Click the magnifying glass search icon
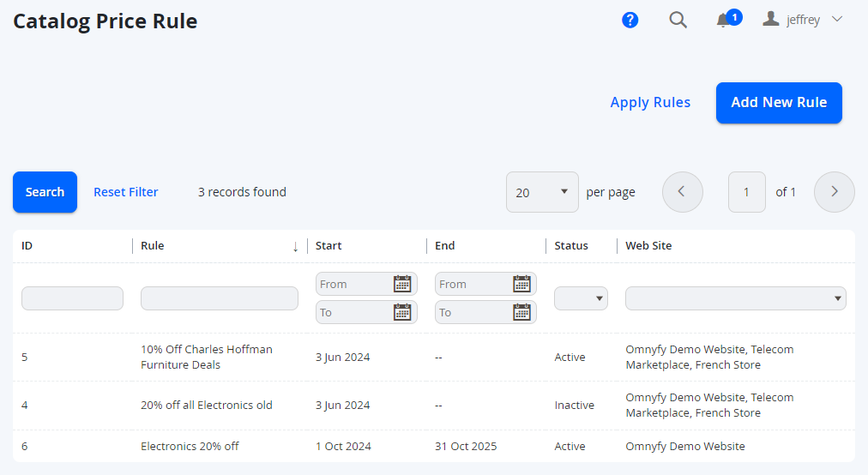 tap(678, 20)
